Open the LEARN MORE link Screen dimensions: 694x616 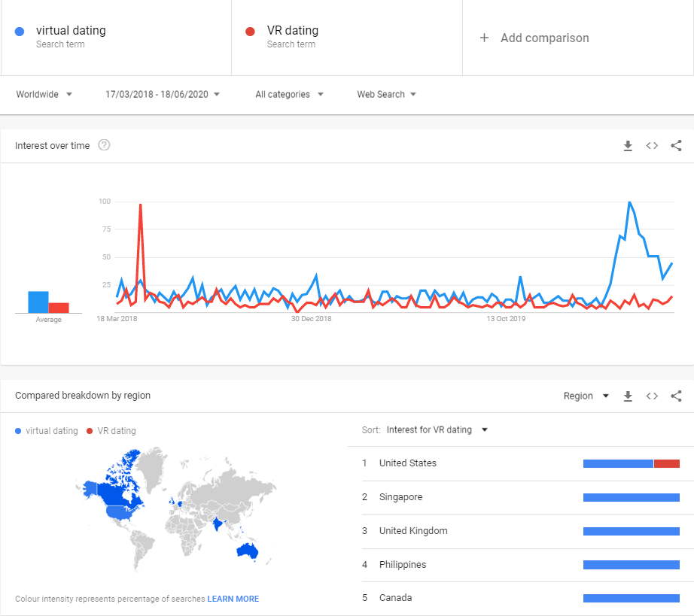coord(233,599)
